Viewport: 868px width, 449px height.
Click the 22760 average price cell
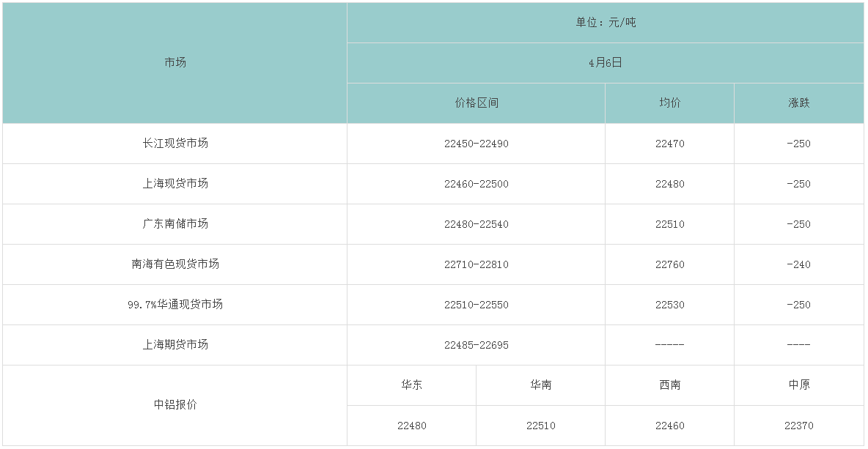pos(670,264)
